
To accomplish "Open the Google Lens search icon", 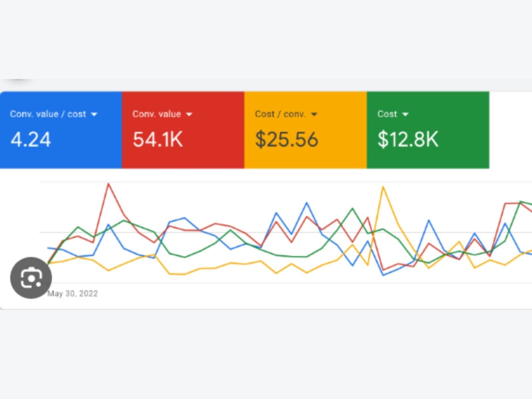I will click(31, 278).
